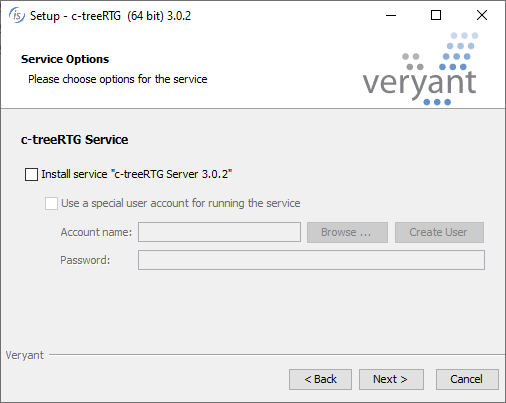Click the Browse ... button
Viewport: 506px width, 403px height.
(347, 232)
